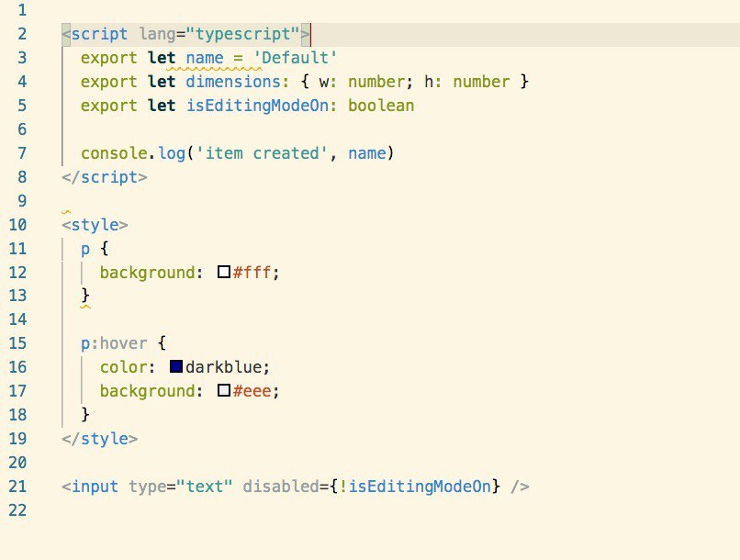The height and width of the screenshot is (560, 740).
Task: Click isEditingModeOn declaration on line 5
Action: (x=257, y=106)
